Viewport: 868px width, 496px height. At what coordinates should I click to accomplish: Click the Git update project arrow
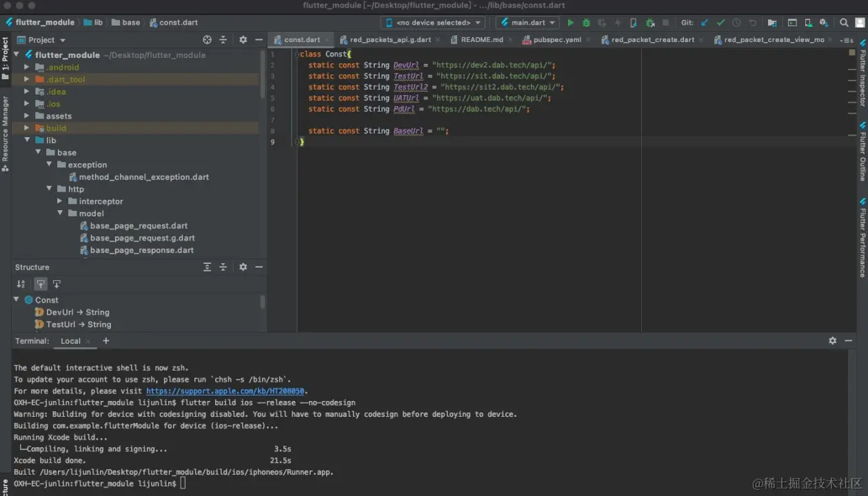[705, 23]
